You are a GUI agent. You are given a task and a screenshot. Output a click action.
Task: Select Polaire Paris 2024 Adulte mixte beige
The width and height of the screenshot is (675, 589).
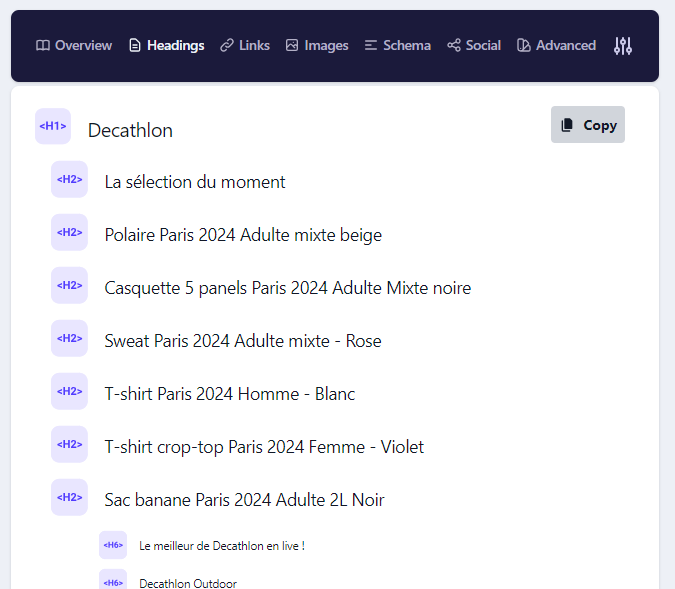tap(243, 236)
